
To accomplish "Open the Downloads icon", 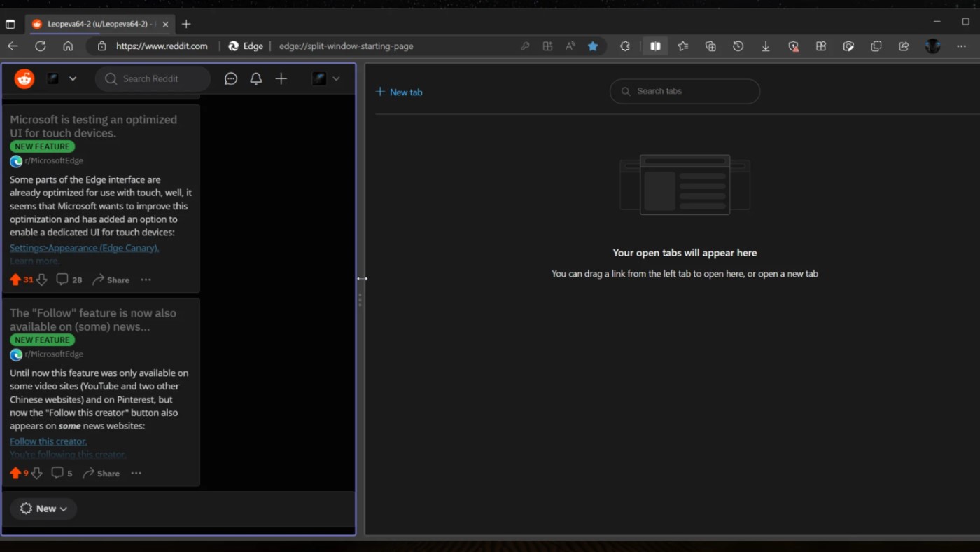I will pos(766,46).
